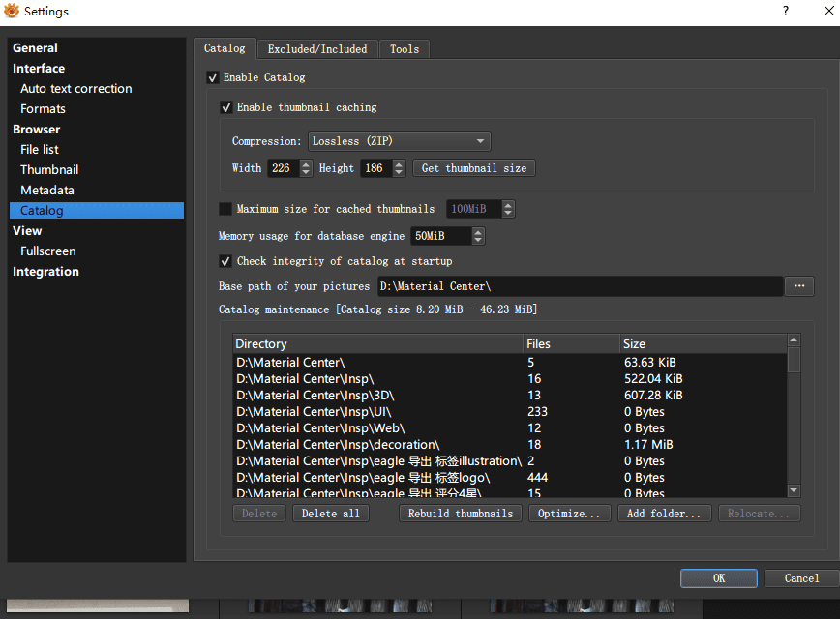Open the Tools tab
This screenshot has width=840, height=619.
coord(405,49)
